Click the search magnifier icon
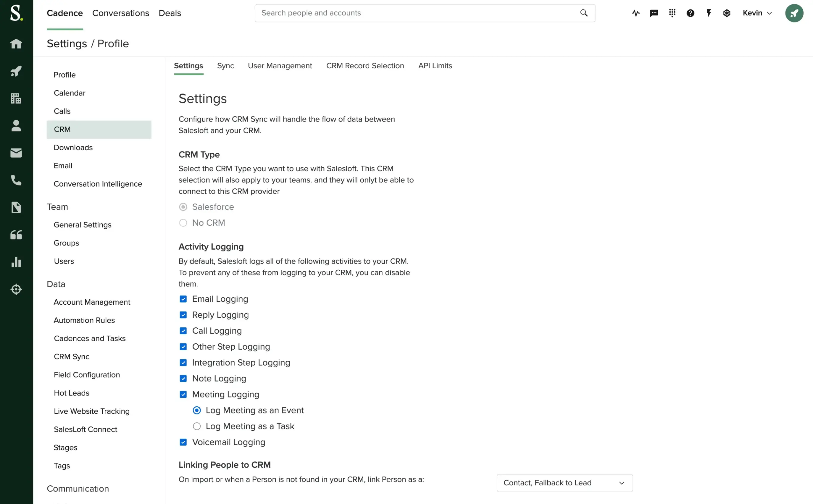The height and width of the screenshot is (504, 813). pyautogui.click(x=584, y=13)
